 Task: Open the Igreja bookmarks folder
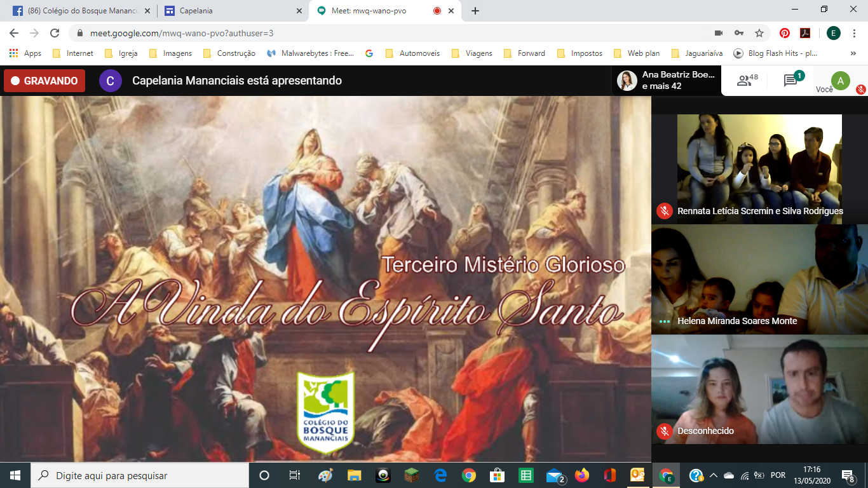coord(121,53)
